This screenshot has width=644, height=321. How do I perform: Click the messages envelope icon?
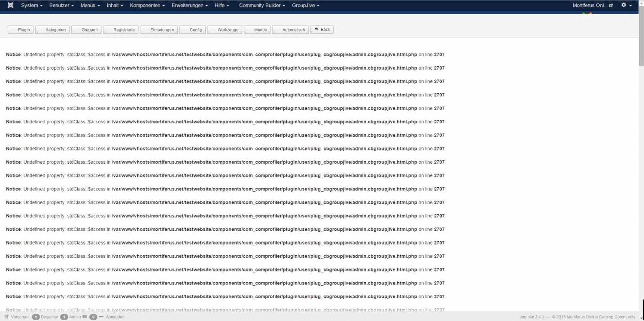pos(85,317)
